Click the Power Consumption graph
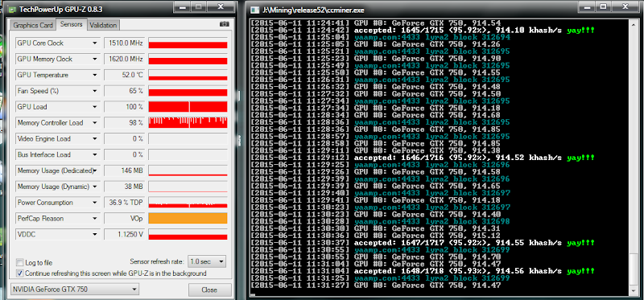Screen dimensions: 644x300 point(188,203)
